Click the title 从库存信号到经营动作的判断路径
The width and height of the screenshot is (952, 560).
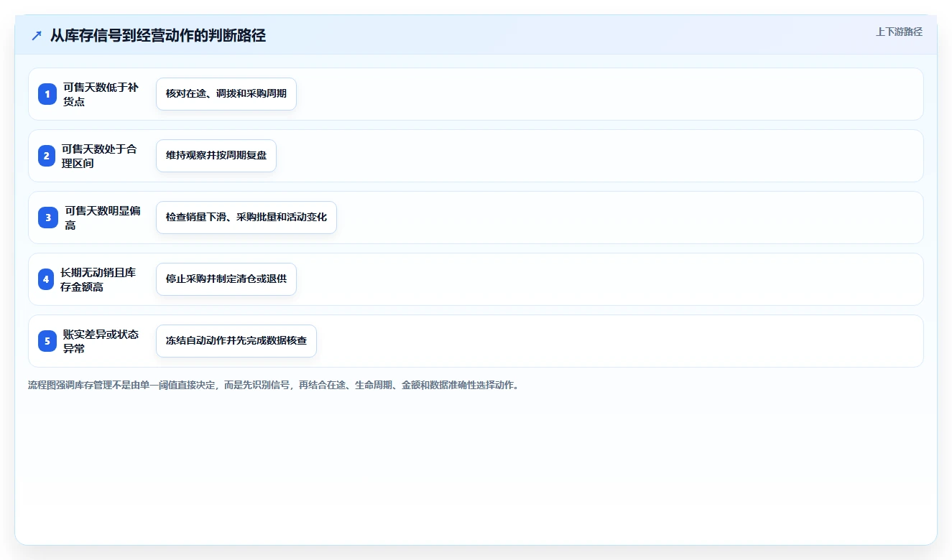click(x=158, y=35)
